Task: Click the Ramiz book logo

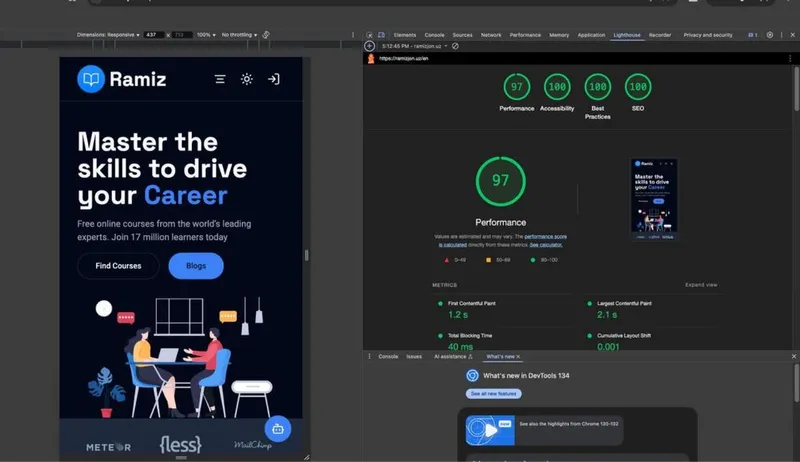Action: (x=91, y=79)
